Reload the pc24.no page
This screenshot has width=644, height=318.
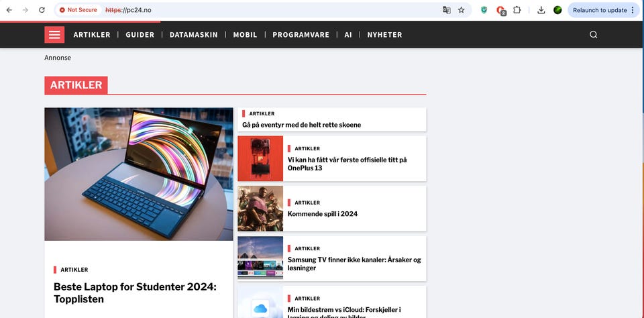pyautogui.click(x=42, y=10)
